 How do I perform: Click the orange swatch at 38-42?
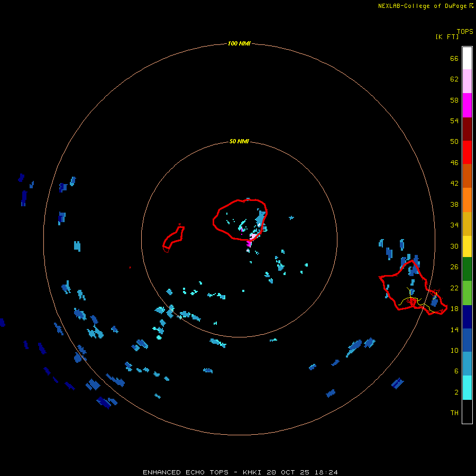(x=467, y=200)
